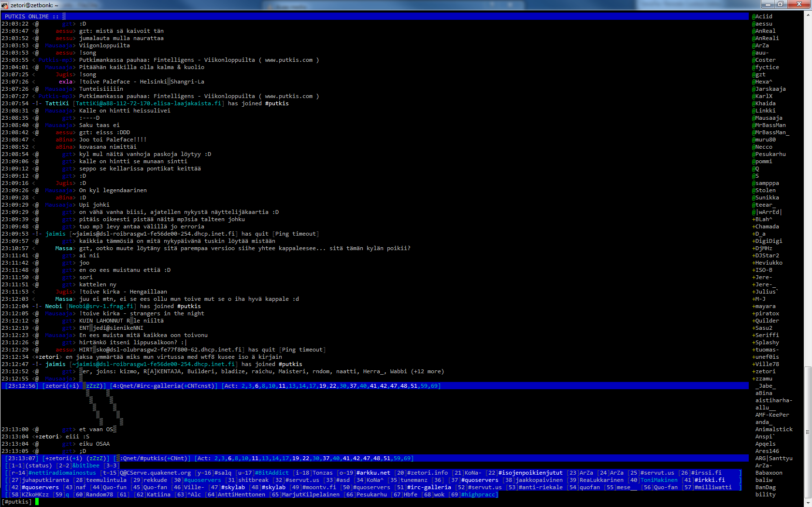The image size is (812, 507).
Task: Click the vertical scrollbar thumb
Action: [x=808, y=432]
